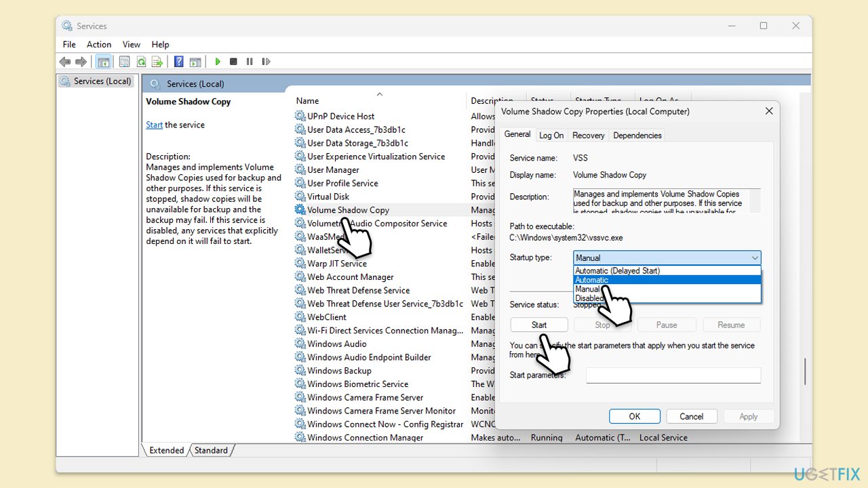
Task: Click the gear icon beside Windows Biometric Service
Action: [300, 384]
